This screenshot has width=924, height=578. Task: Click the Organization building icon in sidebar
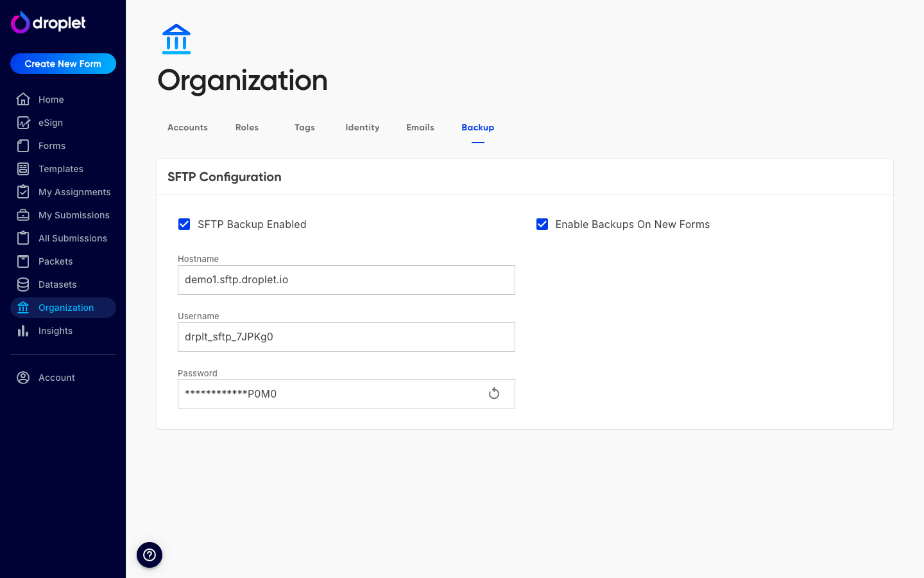pyautogui.click(x=23, y=307)
